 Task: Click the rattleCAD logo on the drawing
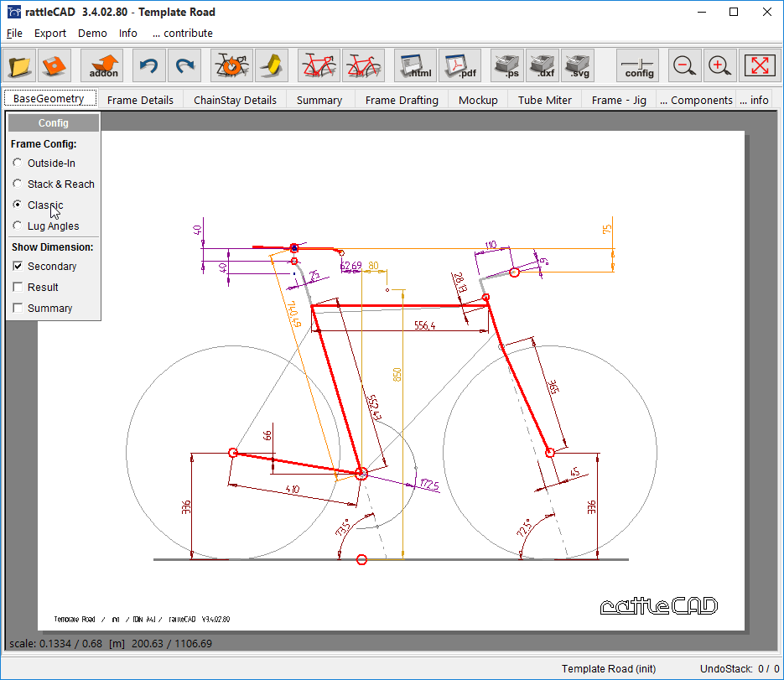click(659, 606)
